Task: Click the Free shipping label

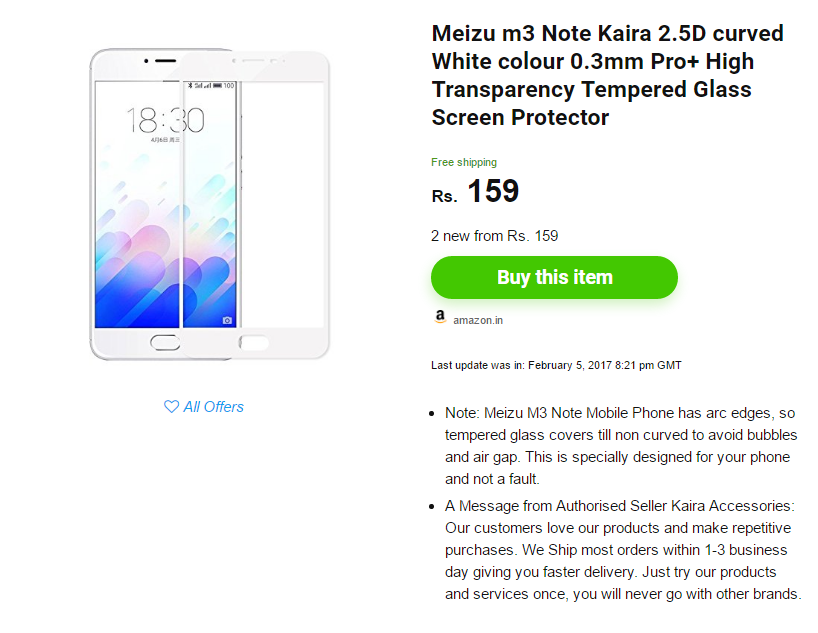Action: (x=464, y=162)
